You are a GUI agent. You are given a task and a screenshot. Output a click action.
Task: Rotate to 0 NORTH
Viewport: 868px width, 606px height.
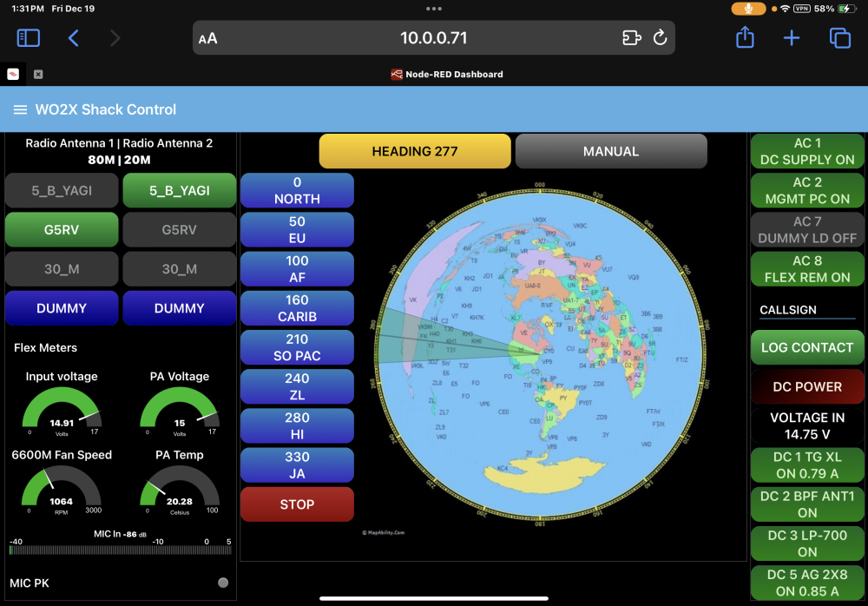click(297, 190)
